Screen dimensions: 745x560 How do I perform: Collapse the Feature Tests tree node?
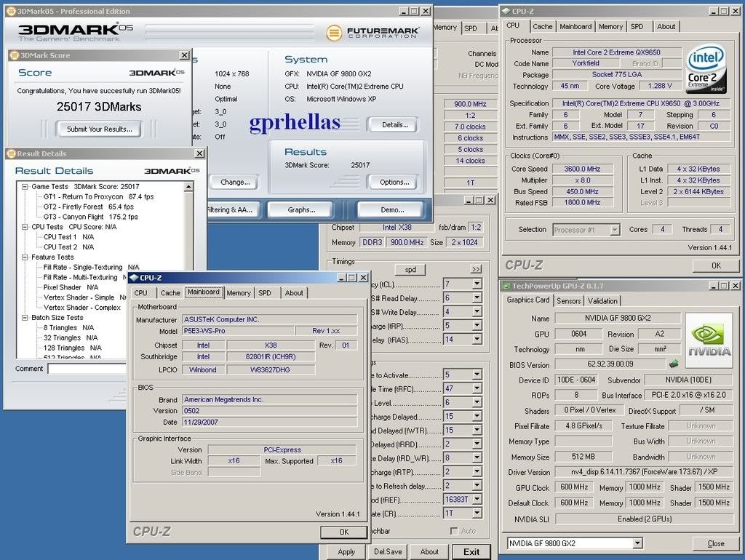(25, 257)
